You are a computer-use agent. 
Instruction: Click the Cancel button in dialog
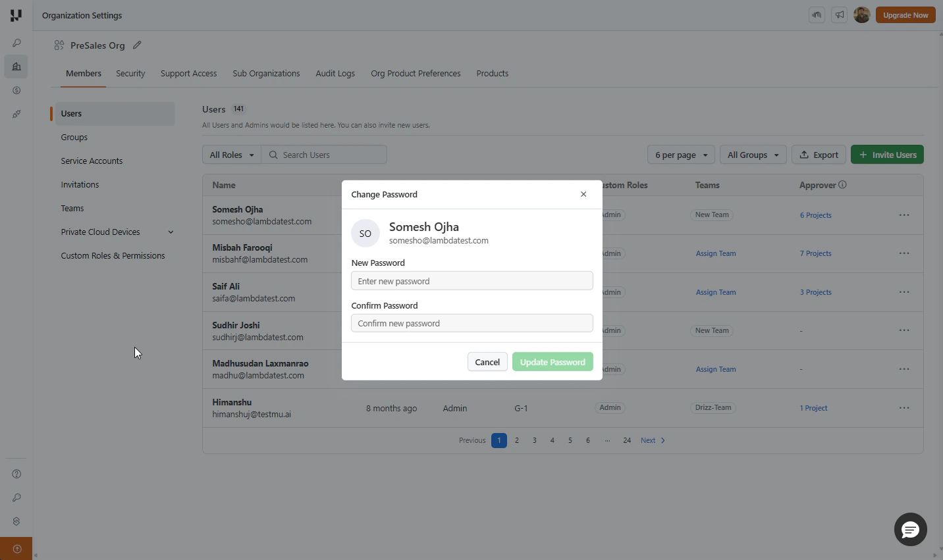click(487, 362)
